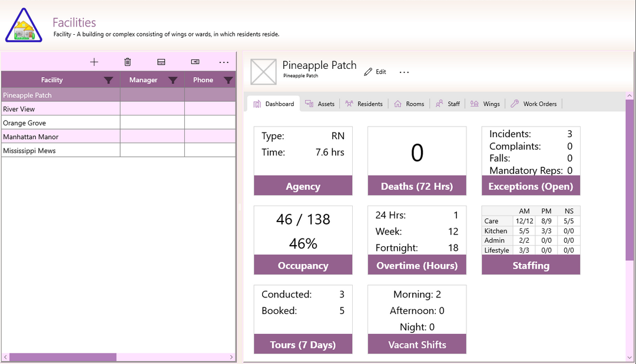
Task: Switch to the Dashboard tab
Action: tap(274, 104)
